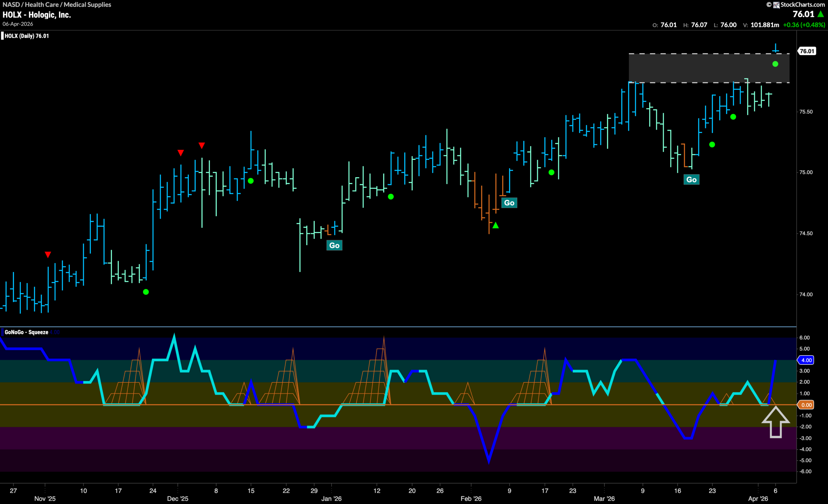Click the Mar '26 date axis label
This screenshot has height=504, width=828.
tap(604, 499)
